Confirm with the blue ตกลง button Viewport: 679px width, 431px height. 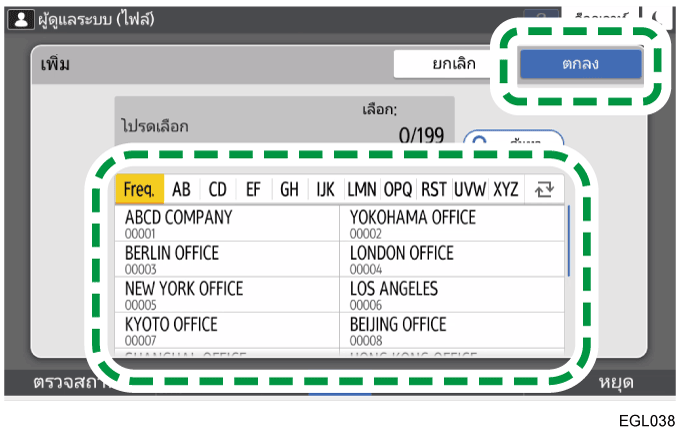(579, 63)
